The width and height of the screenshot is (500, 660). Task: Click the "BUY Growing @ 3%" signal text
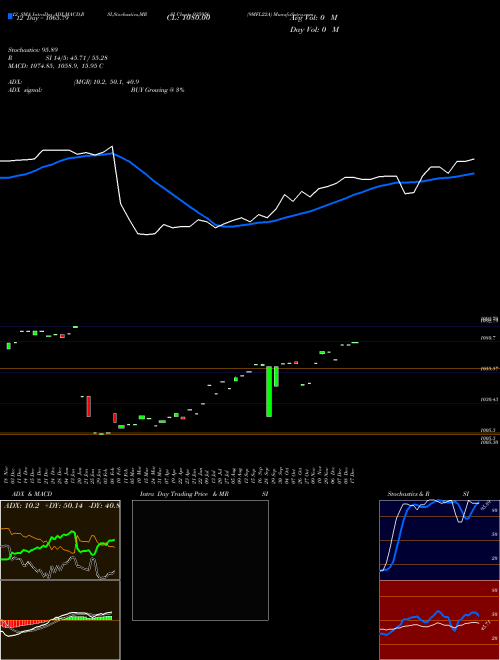(x=157, y=90)
